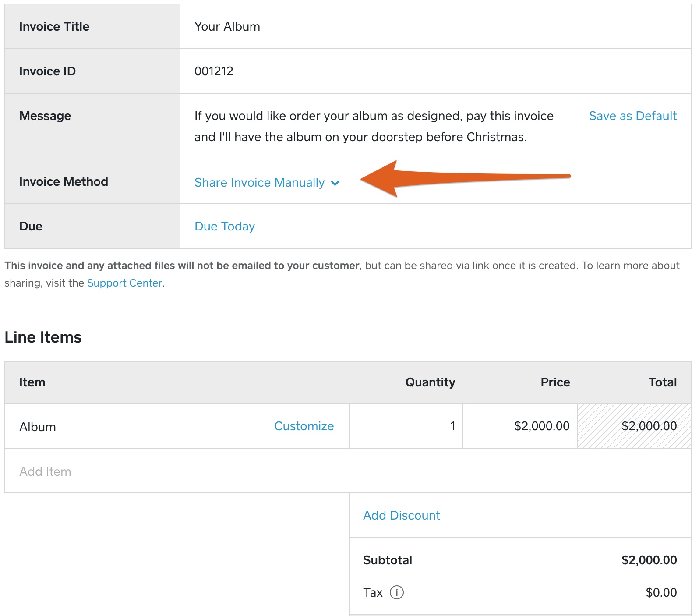Click the Tax amount $0.00

[661, 592]
